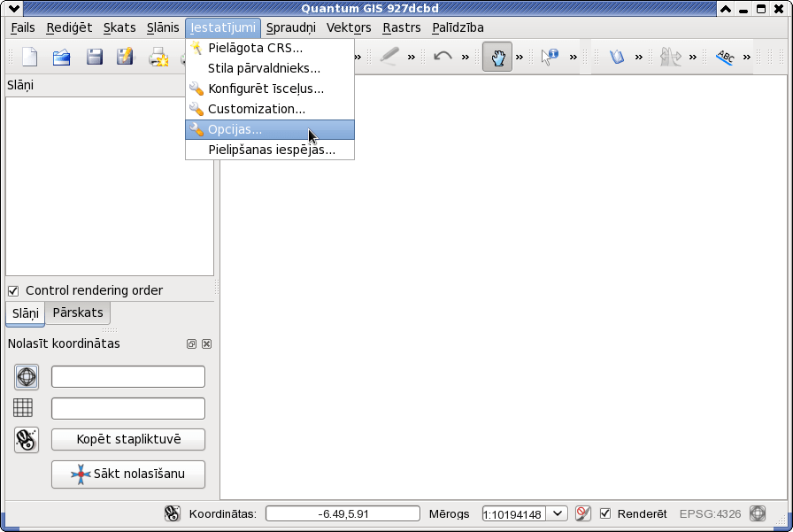793x532 pixels.
Task: Expand overflow chevron after Identify icon
Action: [573, 58]
